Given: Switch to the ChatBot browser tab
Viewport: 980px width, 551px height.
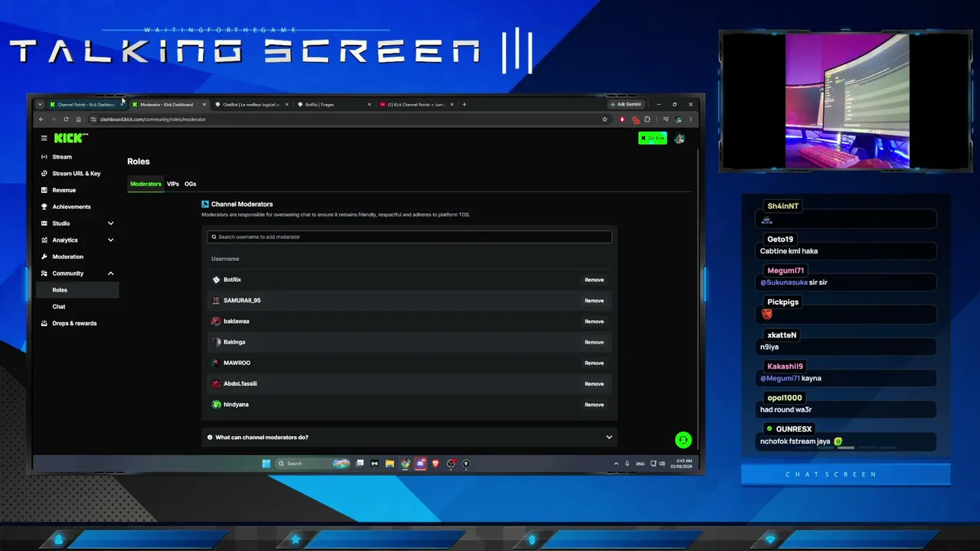Looking at the screenshot, I should click(x=251, y=104).
